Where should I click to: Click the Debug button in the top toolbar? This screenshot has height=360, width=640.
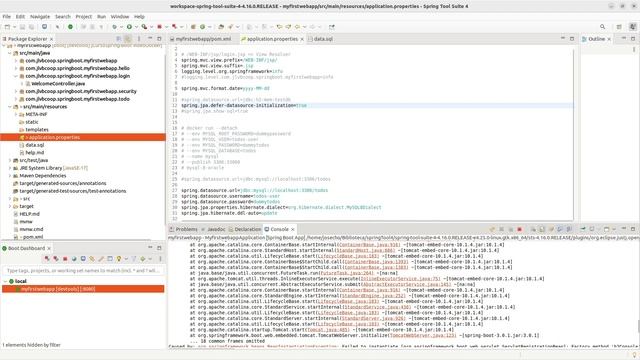[x=115, y=27]
